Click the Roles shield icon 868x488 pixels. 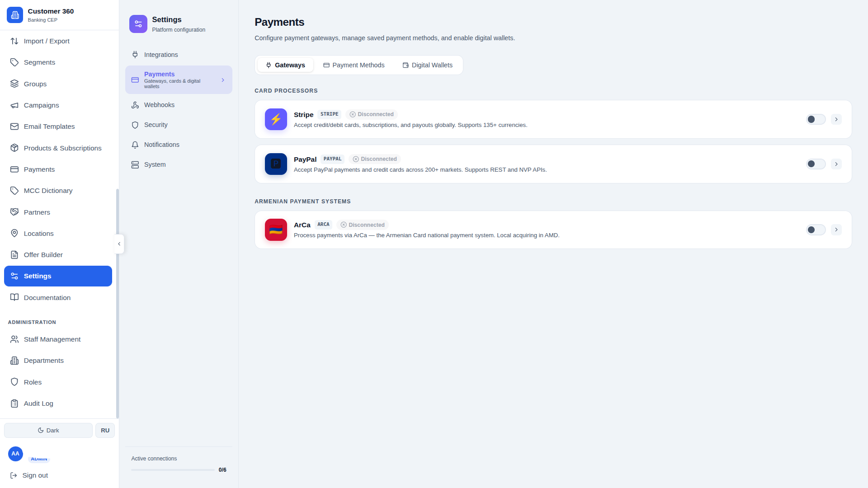(14, 382)
